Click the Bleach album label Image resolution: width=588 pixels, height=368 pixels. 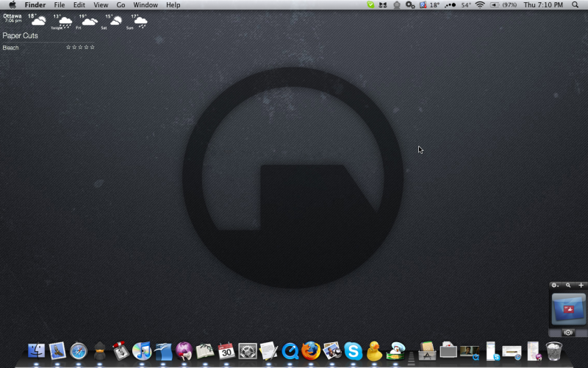10,48
